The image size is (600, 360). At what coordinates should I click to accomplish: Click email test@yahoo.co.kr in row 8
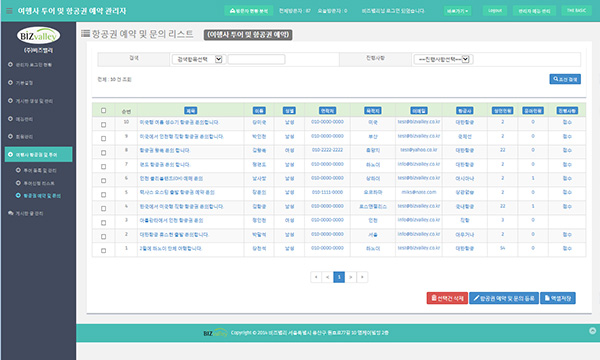click(419, 150)
